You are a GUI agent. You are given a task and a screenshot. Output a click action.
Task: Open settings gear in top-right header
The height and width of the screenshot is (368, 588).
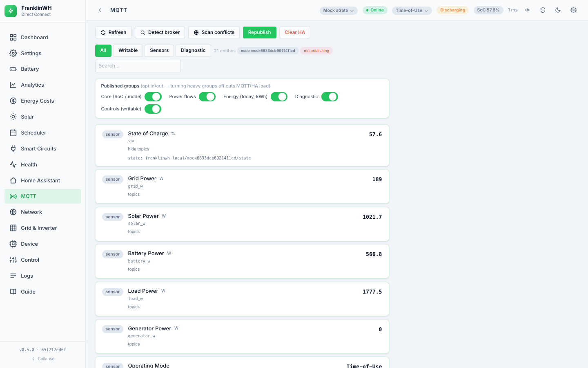pyautogui.click(x=573, y=10)
